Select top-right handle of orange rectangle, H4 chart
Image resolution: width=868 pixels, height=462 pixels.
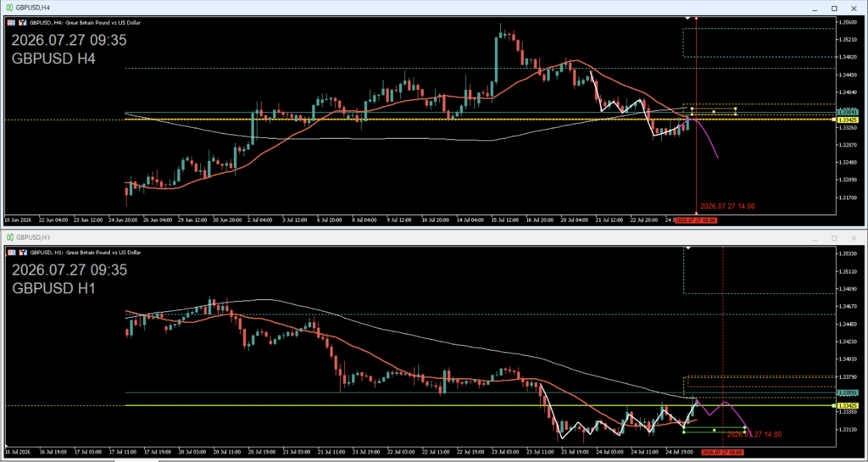coord(735,108)
